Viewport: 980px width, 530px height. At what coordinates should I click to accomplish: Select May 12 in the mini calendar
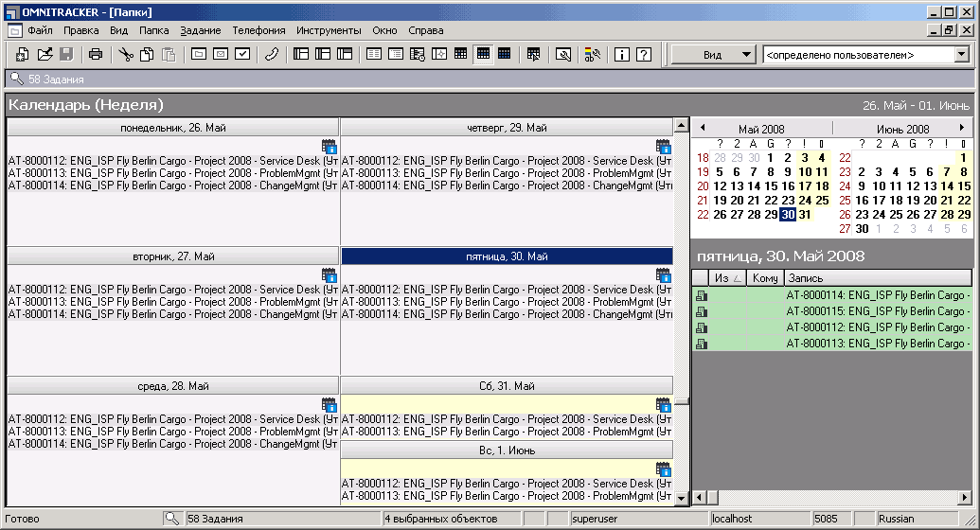720,185
